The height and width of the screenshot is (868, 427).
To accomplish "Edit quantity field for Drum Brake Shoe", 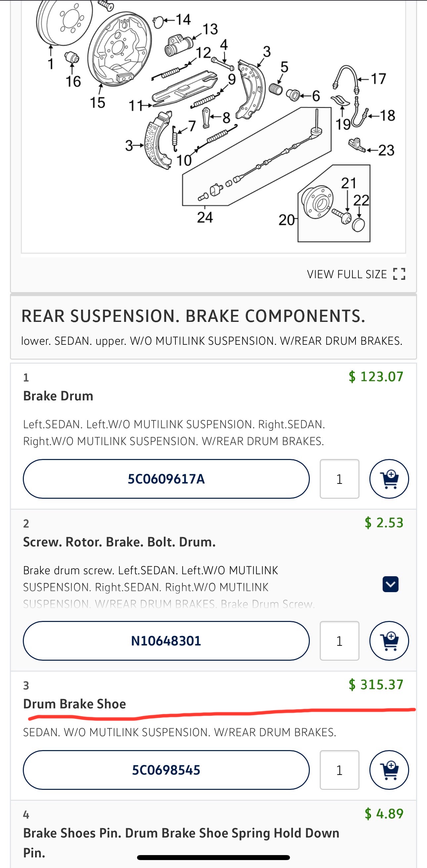I will pos(339,770).
